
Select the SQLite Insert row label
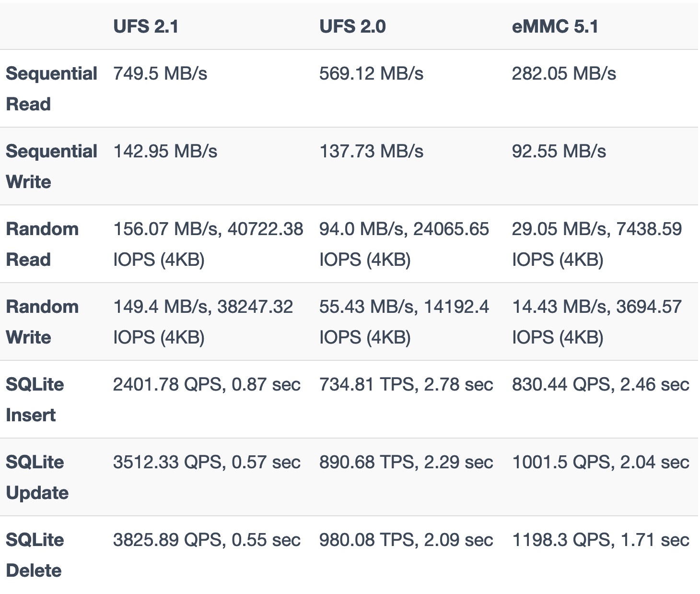click(x=35, y=400)
